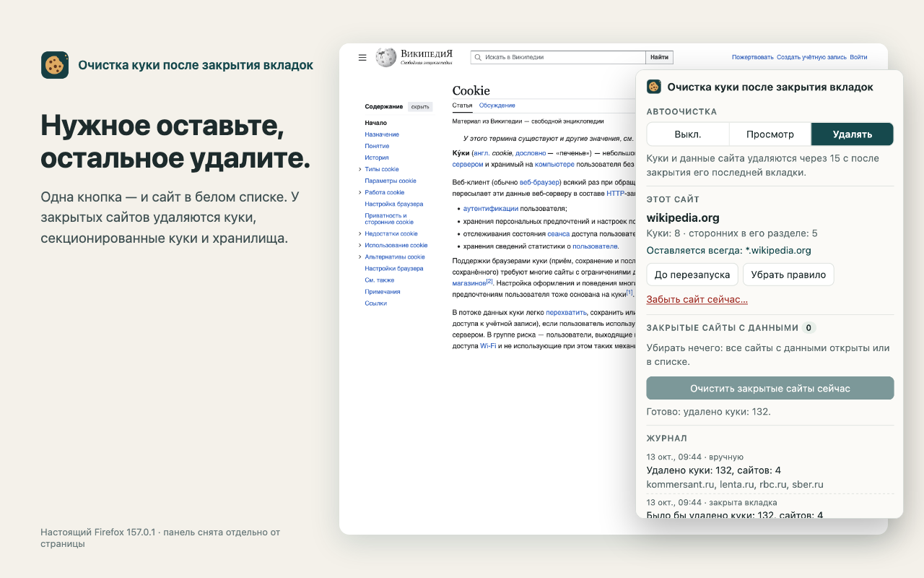
Task: Open the перехватить link in the article
Action: pos(567,312)
